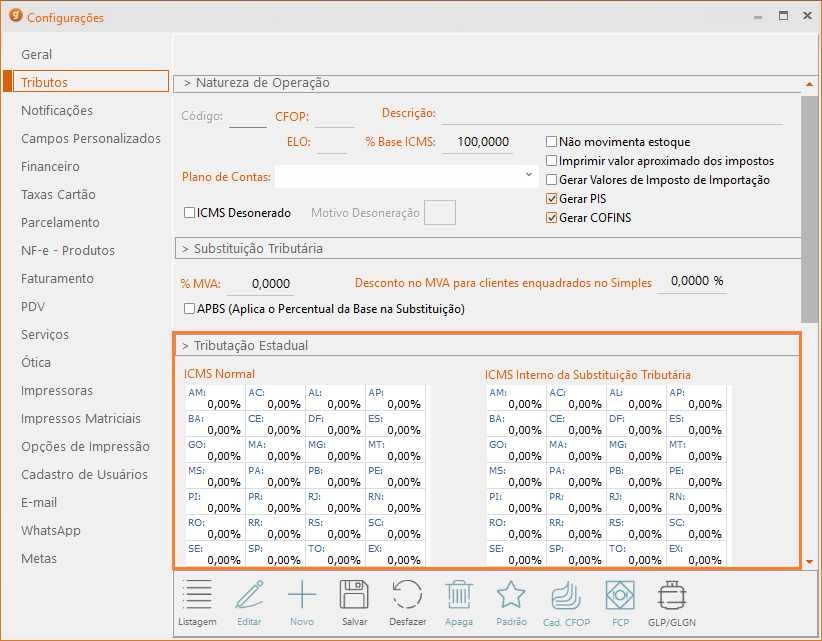Open Impressos Matriciais settings

pos(81,418)
